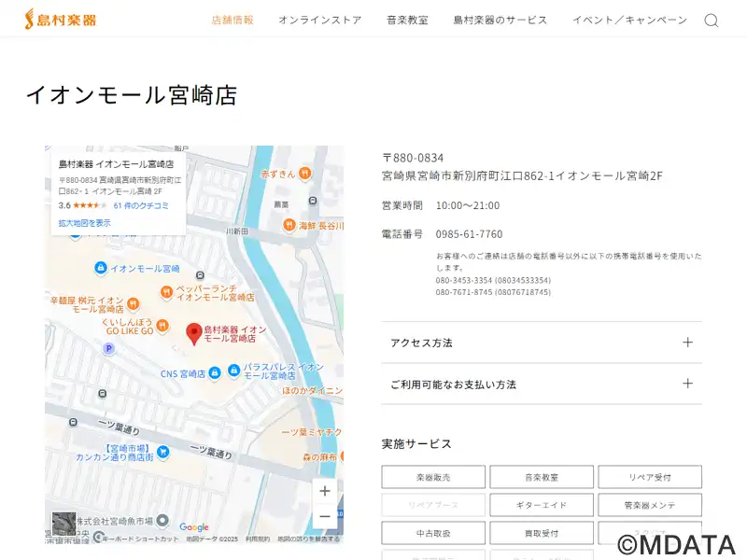Click the mobile number 080-7671-8745
Viewport: 747px width, 560px height.
pyautogui.click(x=493, y=292)
